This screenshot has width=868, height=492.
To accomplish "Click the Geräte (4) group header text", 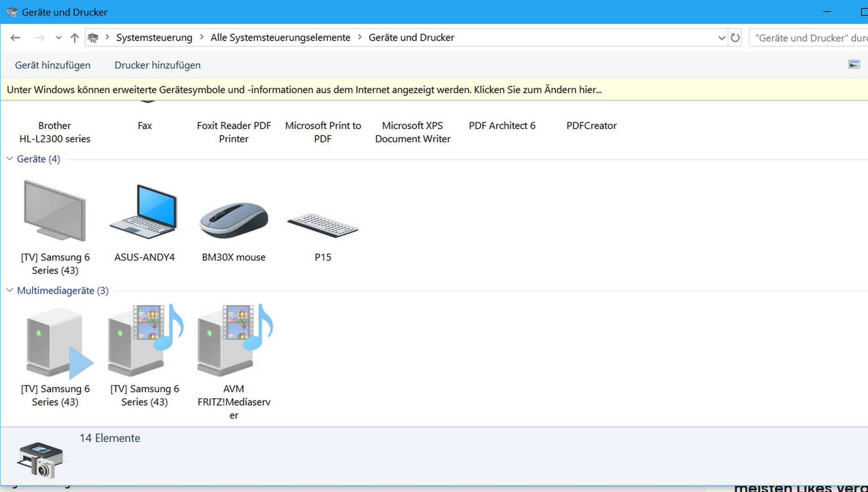I will click(x=38, y=159).
